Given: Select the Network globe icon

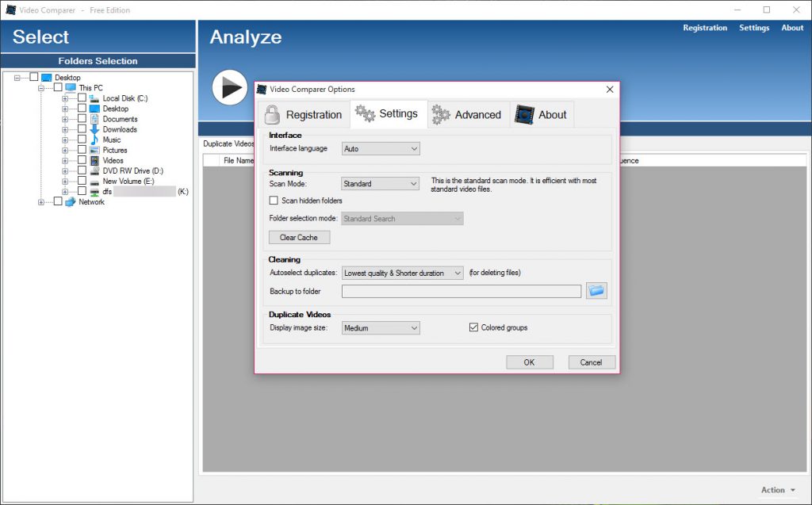Looking at the screenshot, I should [x=71, y=201].
